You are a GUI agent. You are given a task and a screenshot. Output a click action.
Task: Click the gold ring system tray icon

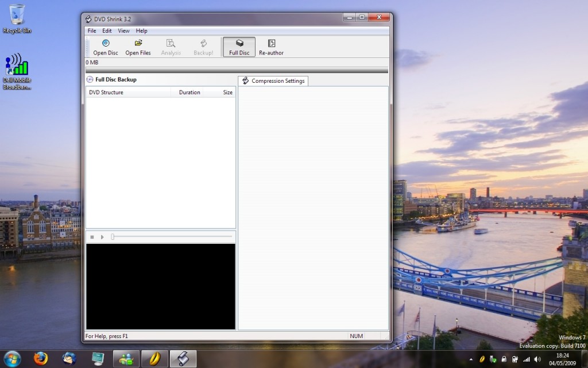coord(482,359)
